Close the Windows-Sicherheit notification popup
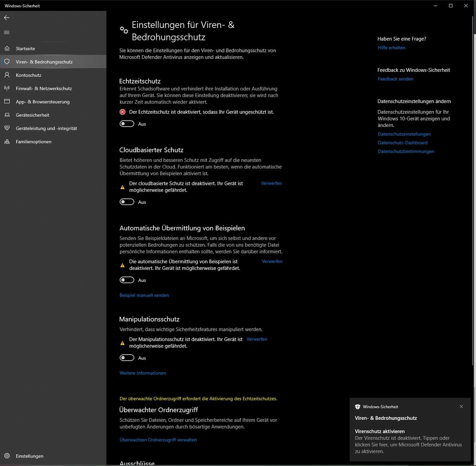The image size is (476, 466). click(461, 407)
